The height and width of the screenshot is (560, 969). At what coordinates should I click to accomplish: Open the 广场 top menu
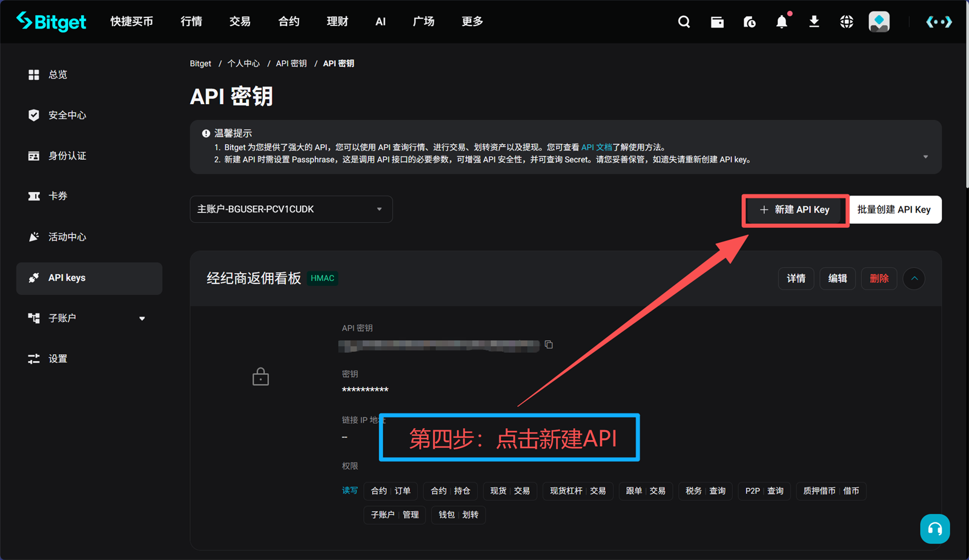pos(423,21)
